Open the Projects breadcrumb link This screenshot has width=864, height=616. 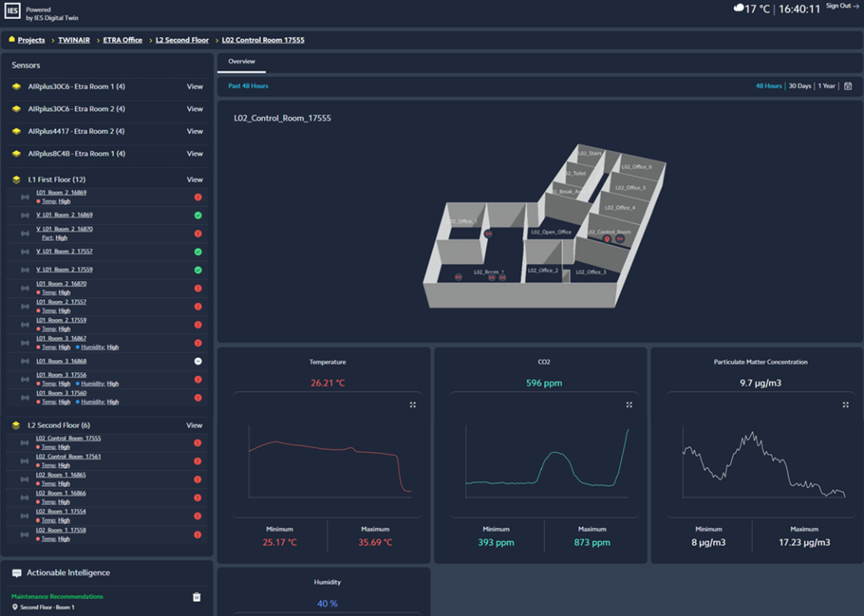click(x=31, y=41)
